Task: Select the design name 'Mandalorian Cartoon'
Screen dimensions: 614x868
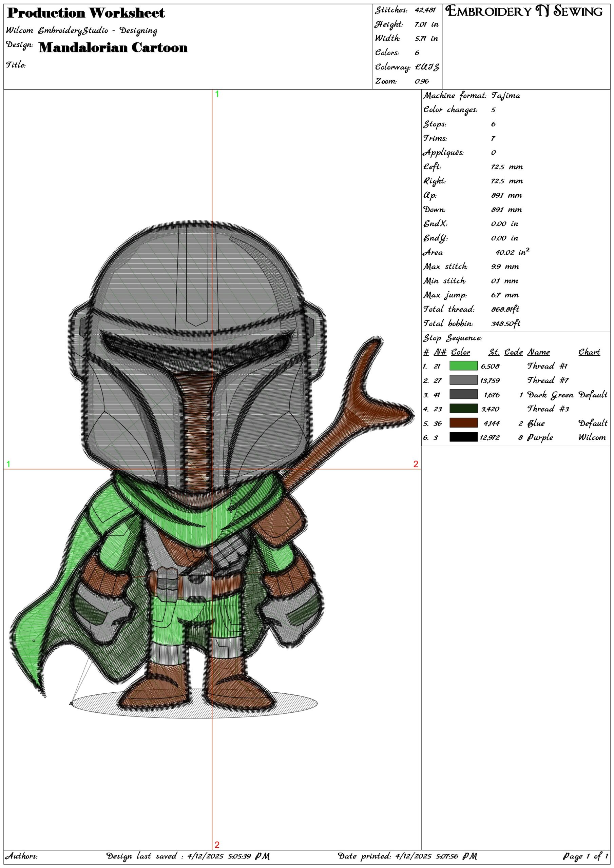Action: pos(113,47)
